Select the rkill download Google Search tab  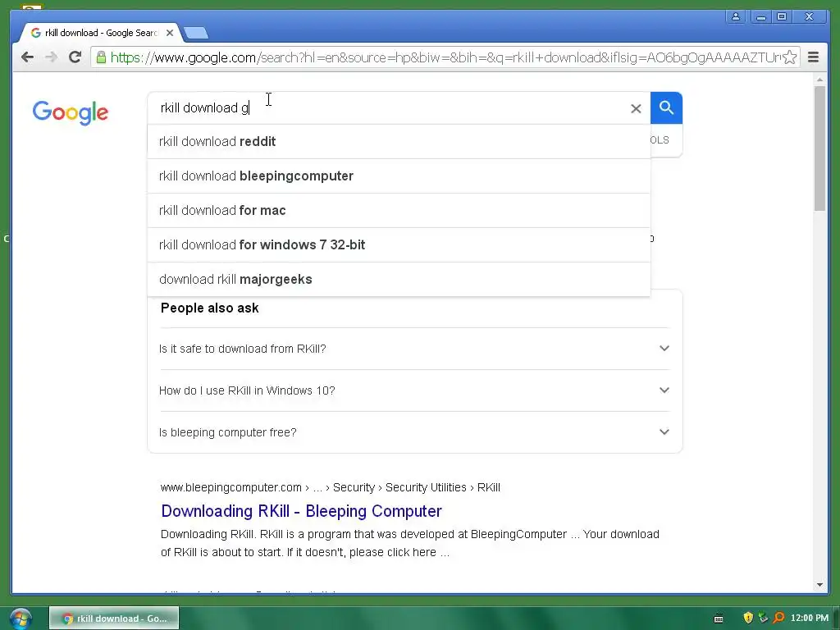click(x=100, y=33)
